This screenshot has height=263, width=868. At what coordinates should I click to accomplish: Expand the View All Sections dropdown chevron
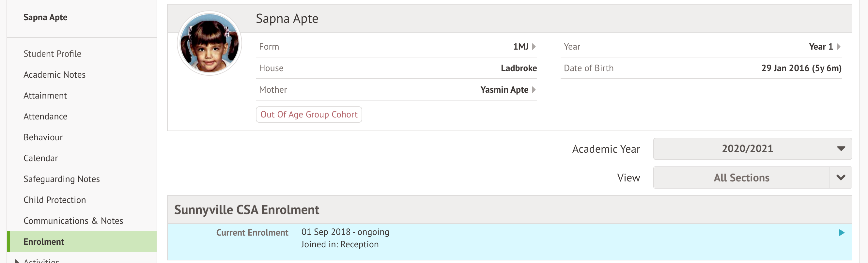[x=841, y=178]
